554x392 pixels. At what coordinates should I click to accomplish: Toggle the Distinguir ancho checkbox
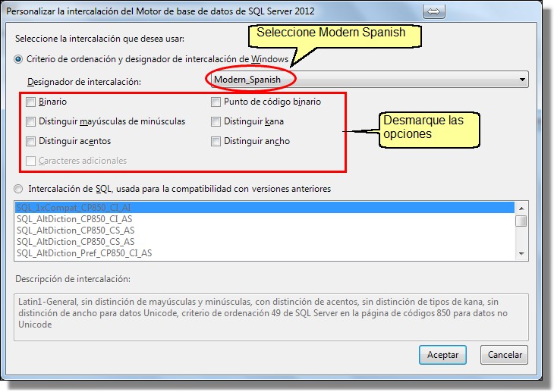click(x=216, y=142)
